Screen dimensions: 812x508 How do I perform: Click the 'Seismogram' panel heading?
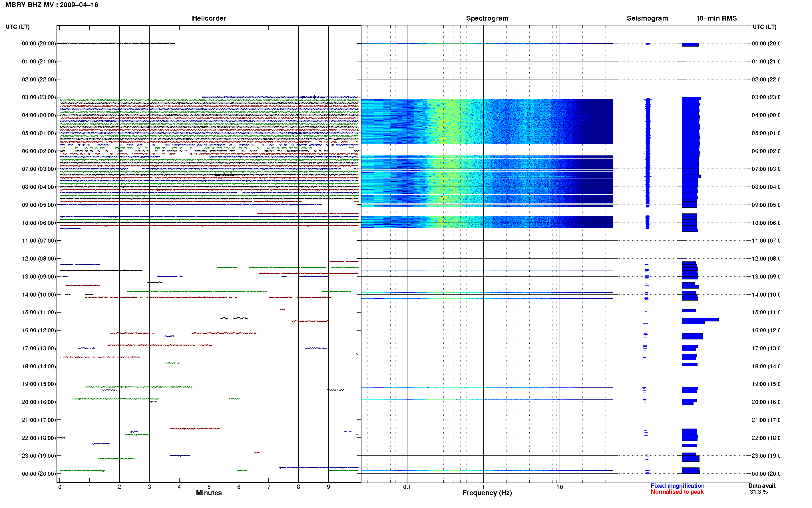tap(647, 19)
